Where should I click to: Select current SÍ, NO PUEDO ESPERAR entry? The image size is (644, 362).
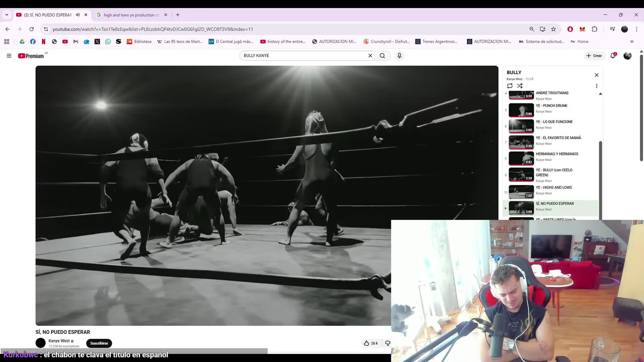(x=551, y=208)
